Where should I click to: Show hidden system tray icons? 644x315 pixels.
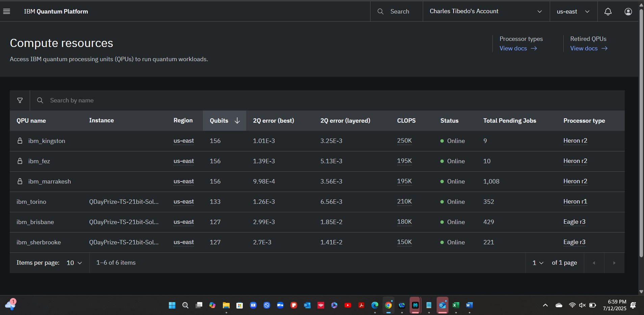point(545,305)
